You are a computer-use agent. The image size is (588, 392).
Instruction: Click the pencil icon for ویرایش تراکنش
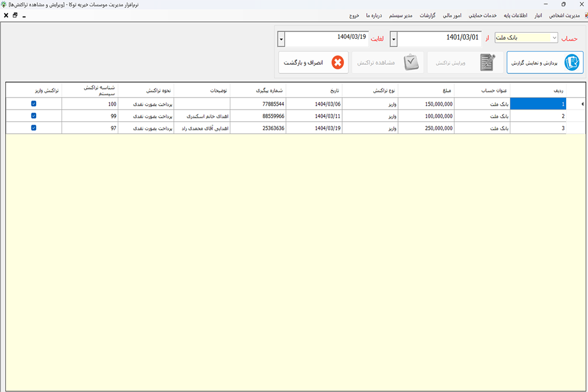click(488, 63)
